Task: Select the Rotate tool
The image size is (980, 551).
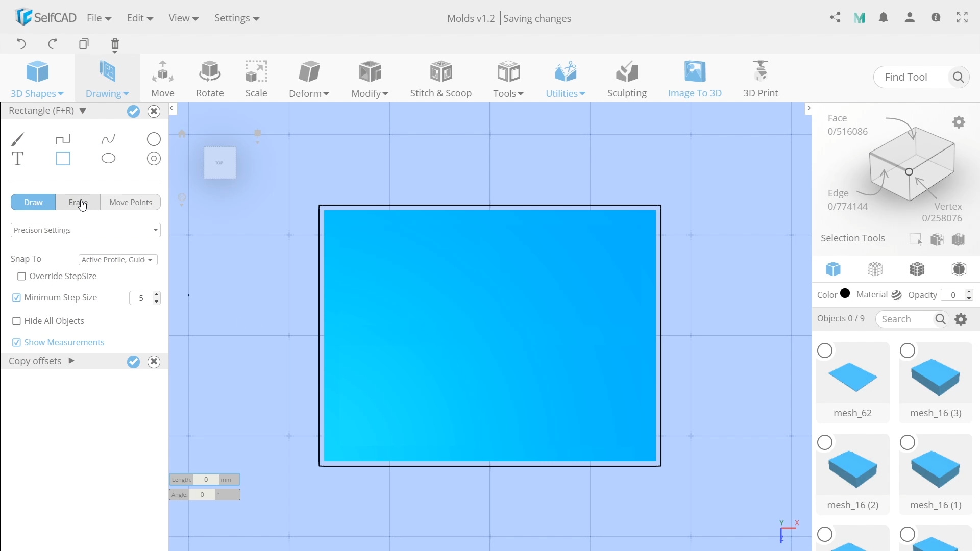Action: pos(210,78)
